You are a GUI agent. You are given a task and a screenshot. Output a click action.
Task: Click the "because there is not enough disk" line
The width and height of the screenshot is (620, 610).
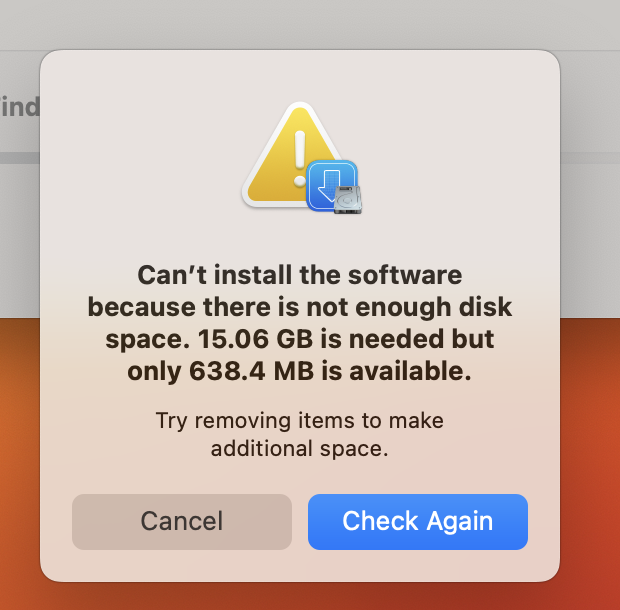click(x=300, y=306)
